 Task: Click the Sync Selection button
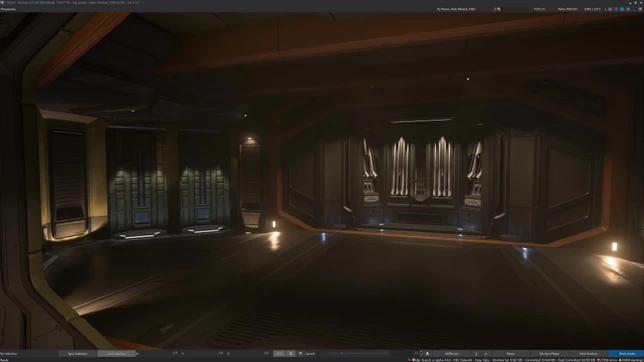coord(78,353)
